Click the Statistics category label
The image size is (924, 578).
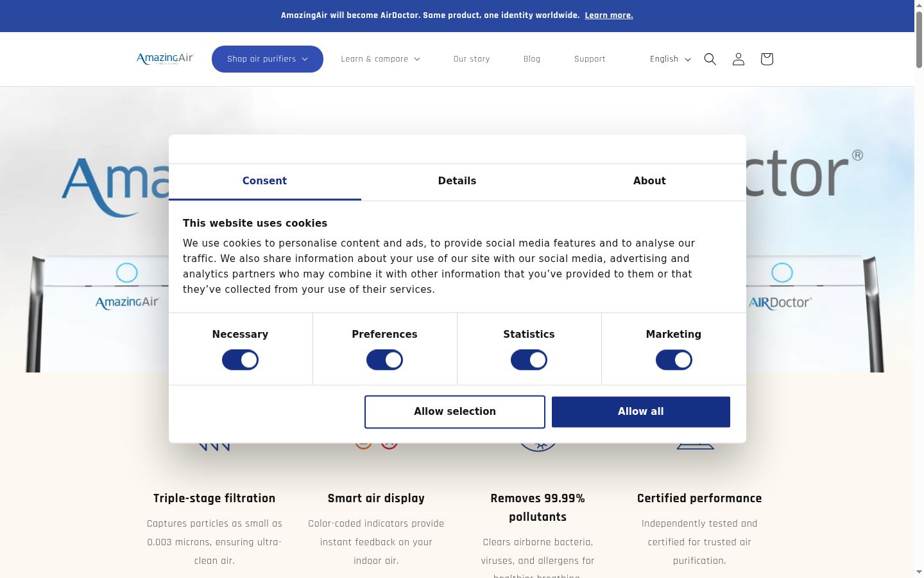pyautogui.click(x=529, y=335)
